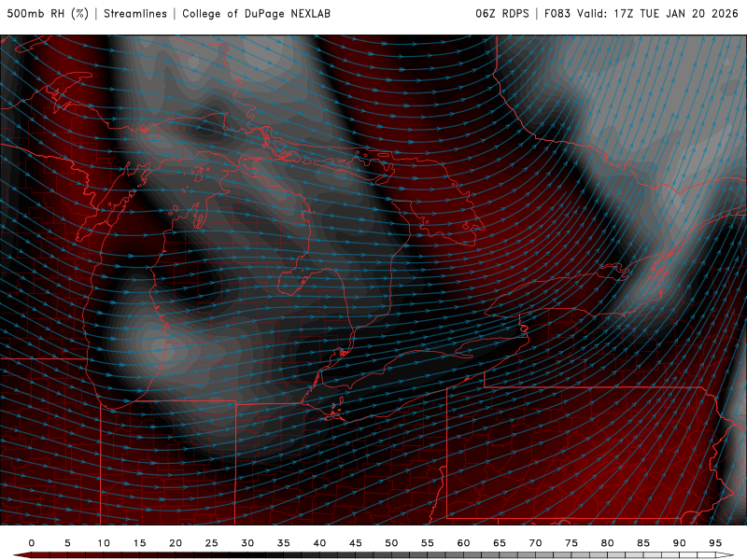Click the "50" label on the RH scale
The height and width of the screenshot is (560, 747).
coord(391,543)
